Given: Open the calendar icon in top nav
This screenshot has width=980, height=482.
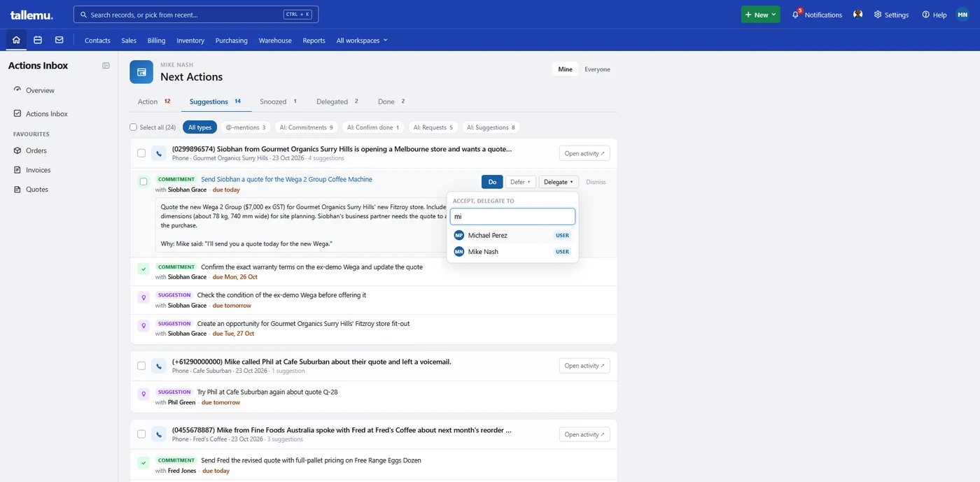Looking at the screenshot, I should [38, 40].
